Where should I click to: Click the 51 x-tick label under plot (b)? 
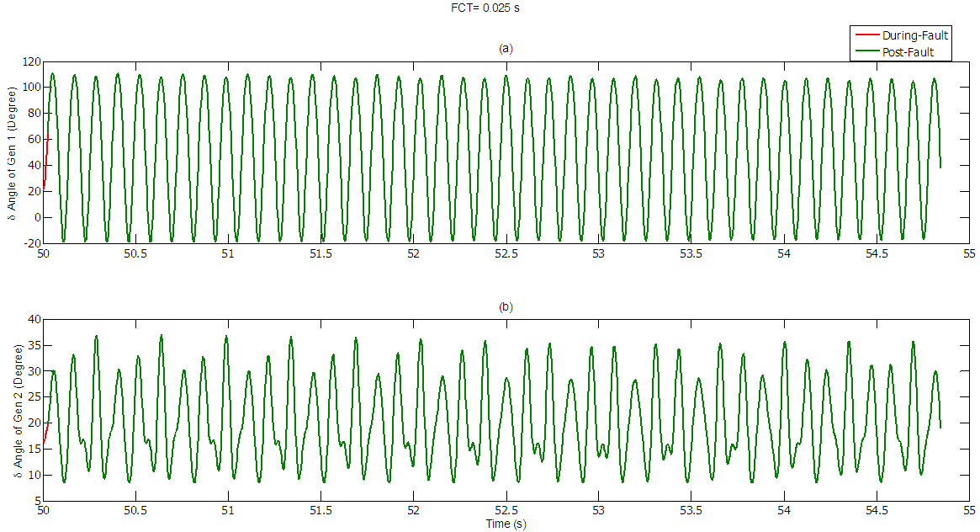tap(228, 511)
